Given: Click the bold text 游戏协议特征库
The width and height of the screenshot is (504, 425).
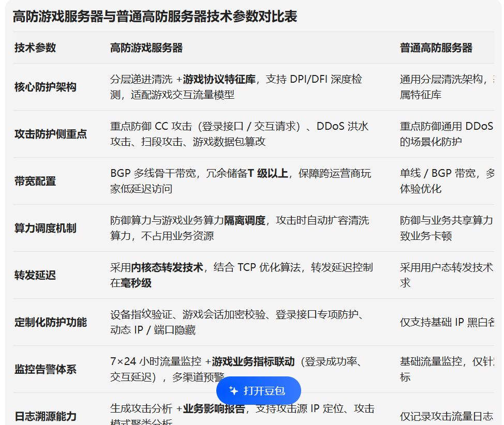Looking at the screenshot, I should (x=219, y=79).
